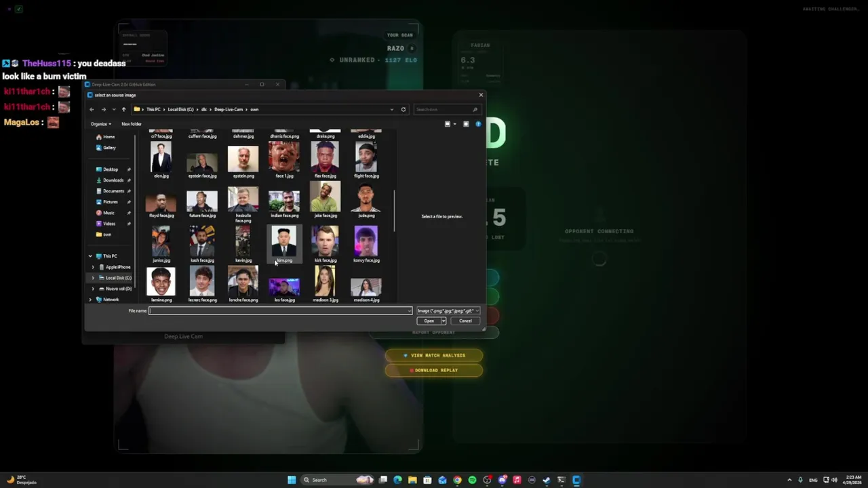Viewport: 868px width, 488px height.
Task: Select This PC breadcrumb in address bar
Action: (x=153, y=109)
